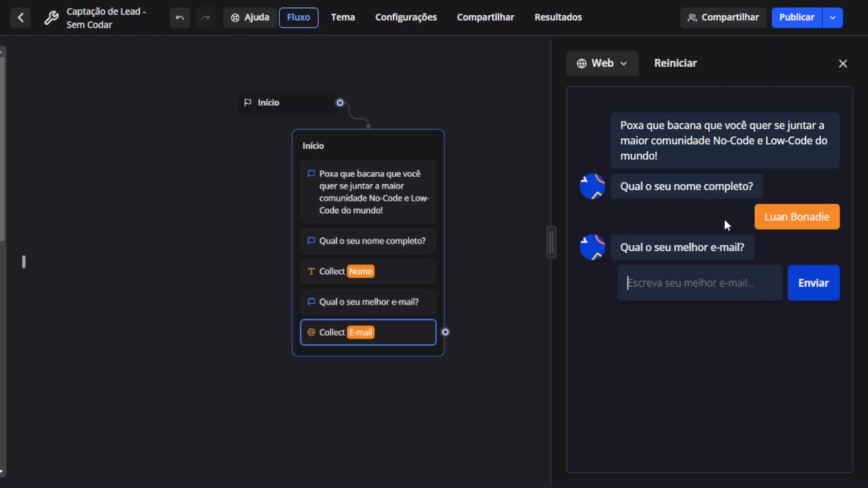The height and width of the screenshot is (488, 868).
Task: Open the Configurações tab
Action: 406,18
